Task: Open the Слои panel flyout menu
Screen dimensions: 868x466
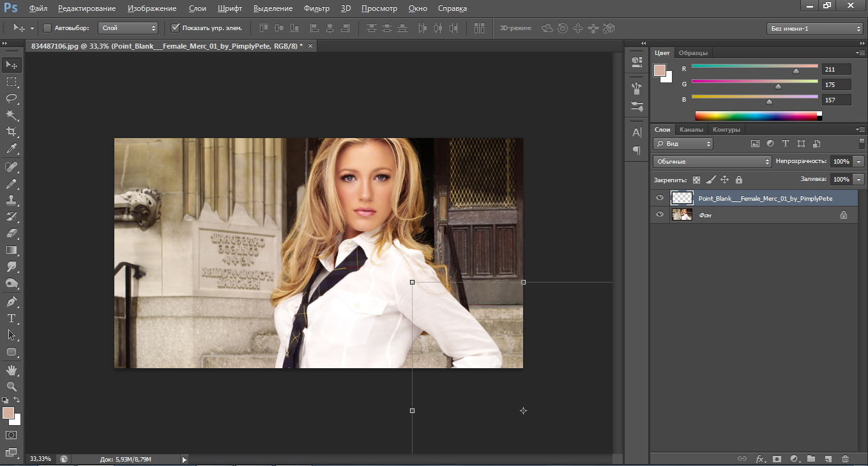Action: [x=860, y=129]
